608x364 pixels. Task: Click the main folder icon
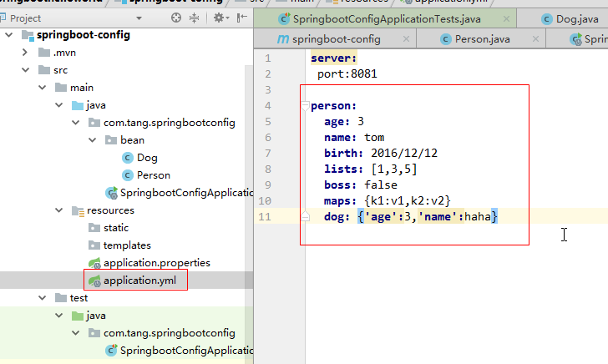click(x=61, y=87)
